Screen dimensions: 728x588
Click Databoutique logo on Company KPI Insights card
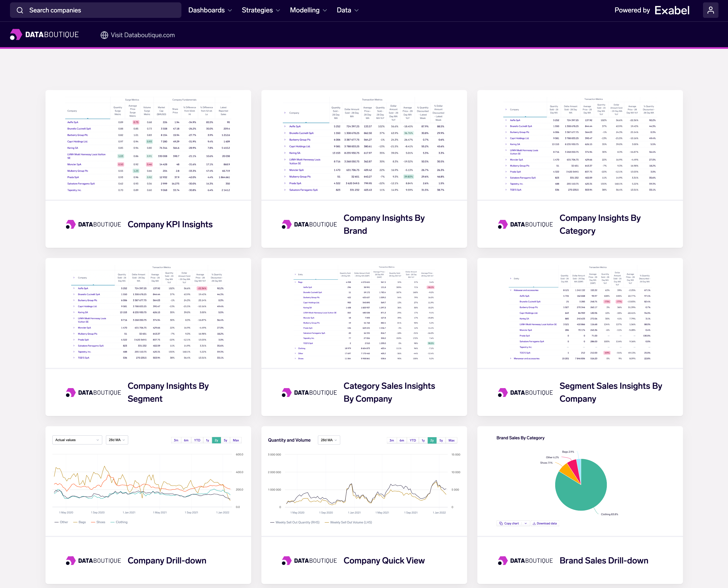point(93,224)
